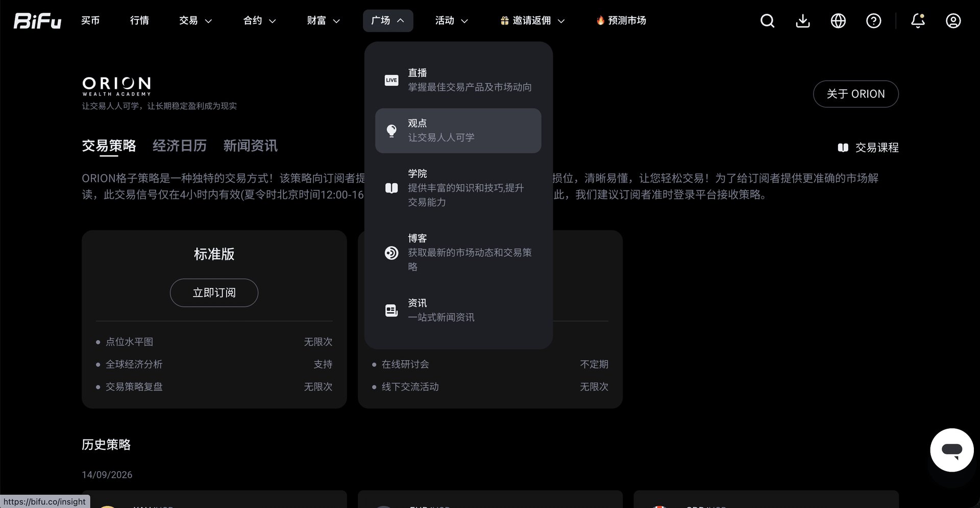Image resolution: width=980 pixels, height=508 pixels.
Task: Click the ORION Wealth Academy logo
Action: coord(117,86)
